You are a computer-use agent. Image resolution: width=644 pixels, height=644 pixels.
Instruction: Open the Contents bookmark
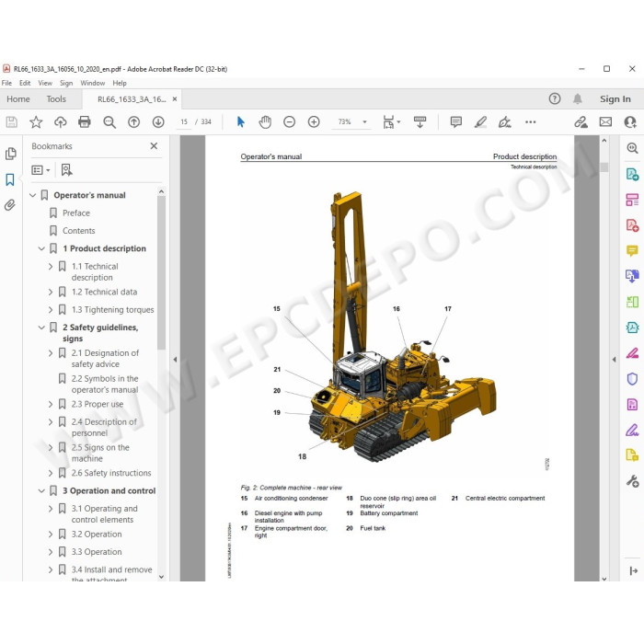(x=79, y=231)
